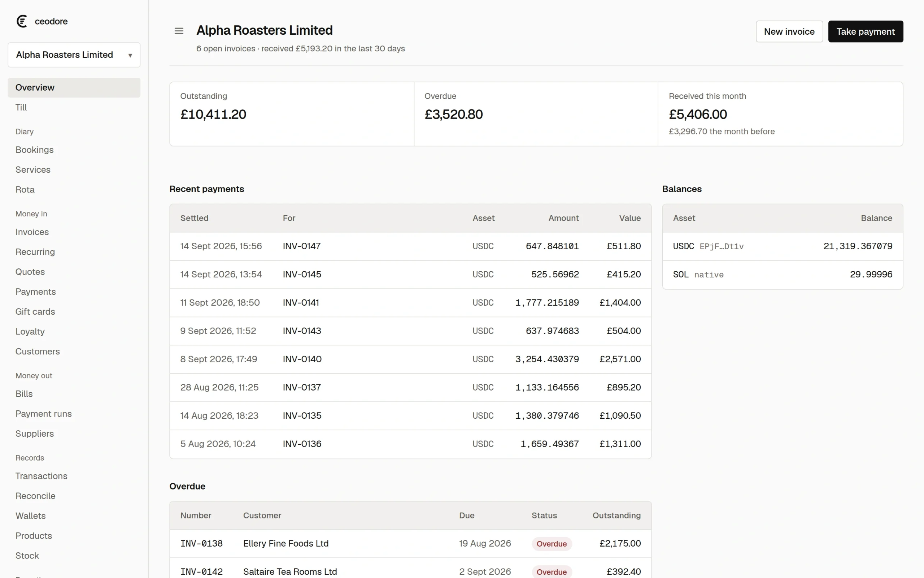The height and width of the screenshot is (578, 924).
Task: Click the Overdue £3,520.80 card
Action: click(536, 114)
